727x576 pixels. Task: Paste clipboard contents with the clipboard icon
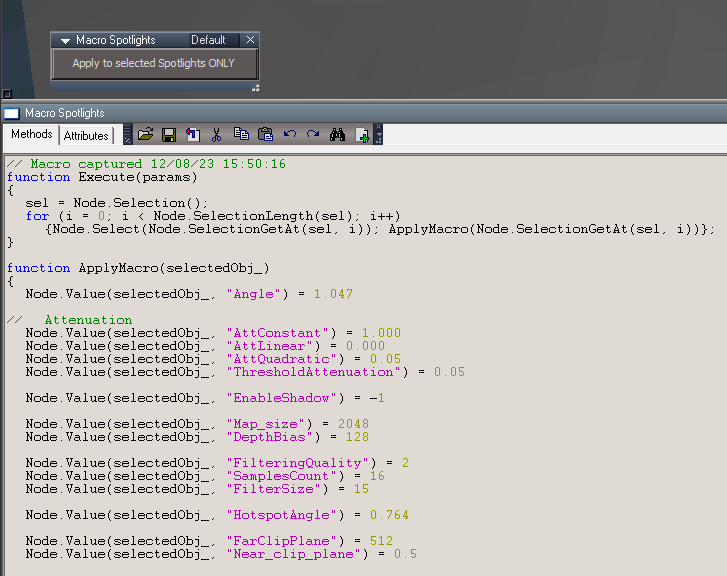(265, 134)
